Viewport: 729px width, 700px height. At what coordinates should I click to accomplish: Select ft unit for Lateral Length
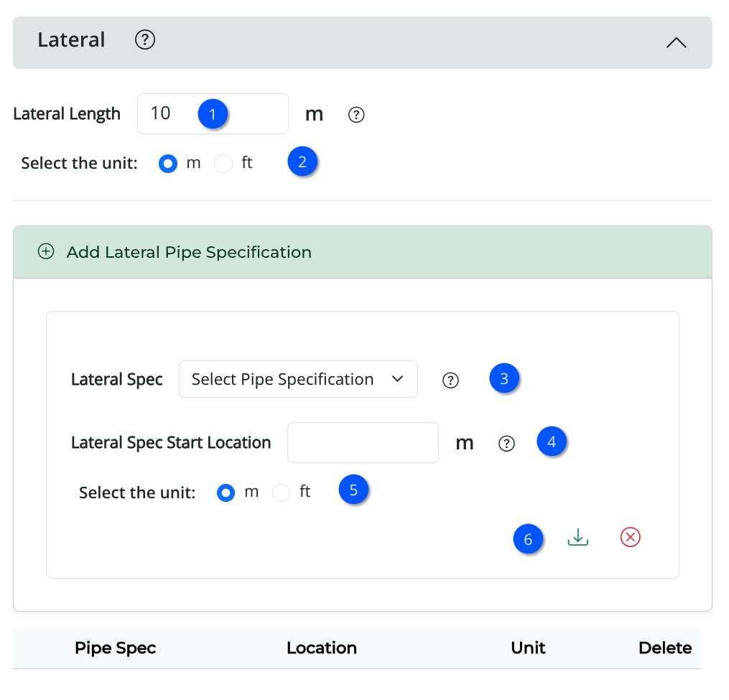pyautogui.click(x=223, y=164)
